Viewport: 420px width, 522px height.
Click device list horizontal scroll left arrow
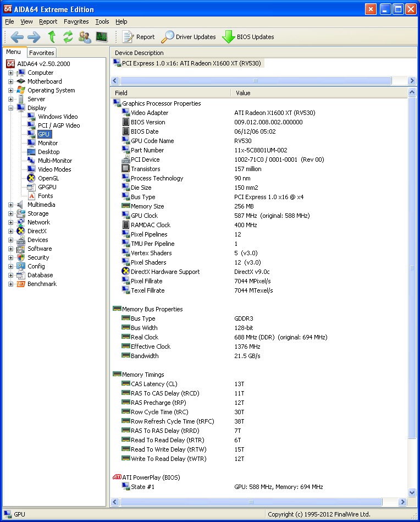(115, 80)
